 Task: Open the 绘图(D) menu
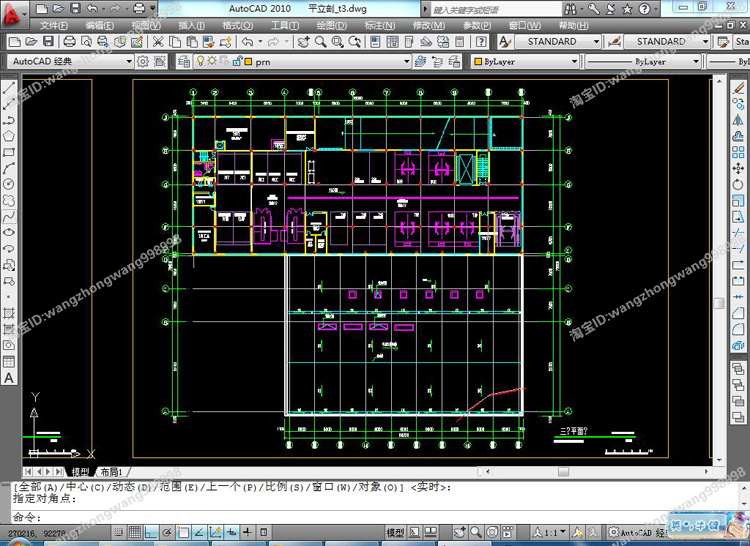(x=331, y=25)
